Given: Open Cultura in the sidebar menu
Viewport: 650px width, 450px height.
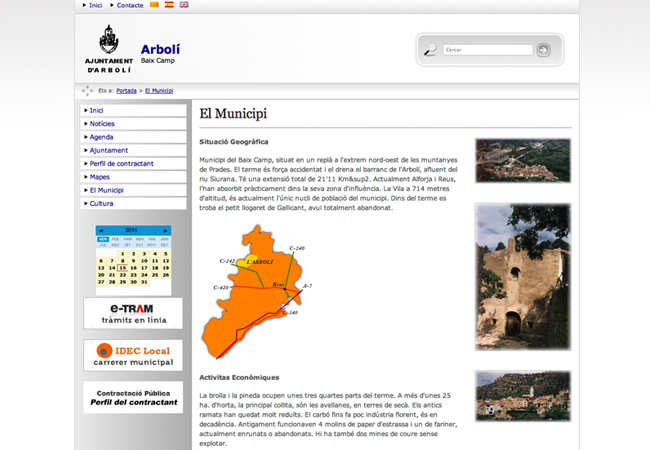Looking at the screenshot, I should pos(133,203).
